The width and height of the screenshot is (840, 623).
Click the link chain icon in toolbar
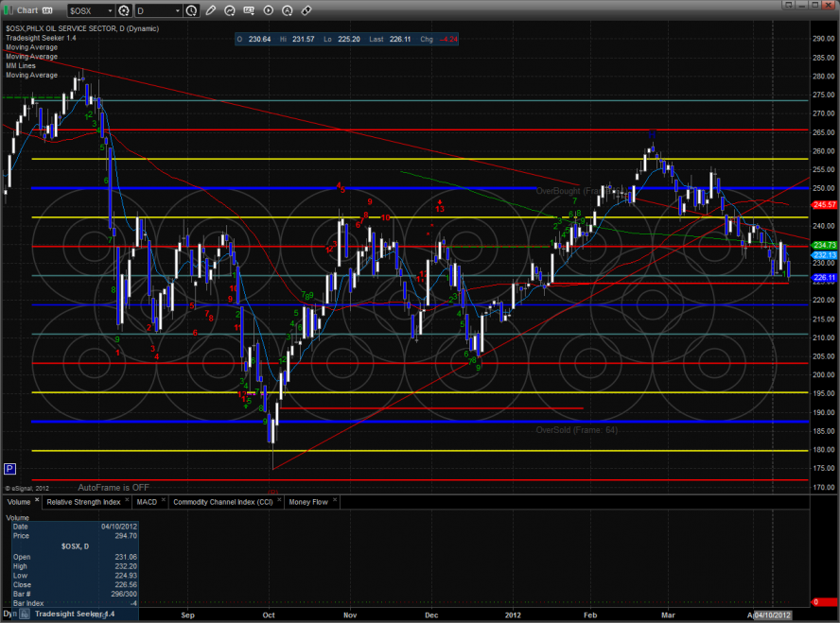(307, 10)
